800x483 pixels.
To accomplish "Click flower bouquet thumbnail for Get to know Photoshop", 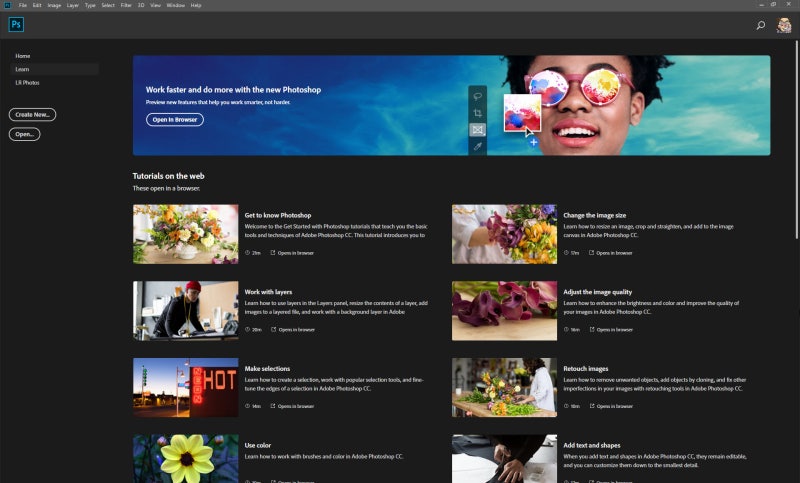I will pyautogui.click(x=186, y=234).
